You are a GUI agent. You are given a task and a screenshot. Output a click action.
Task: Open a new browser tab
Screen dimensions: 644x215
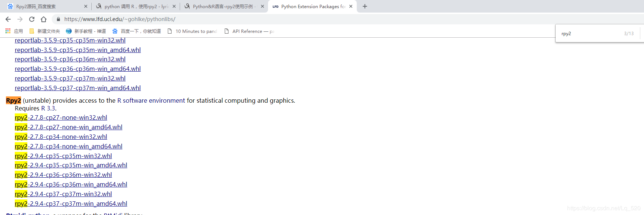pyautogui.click(x=365, y=6)
